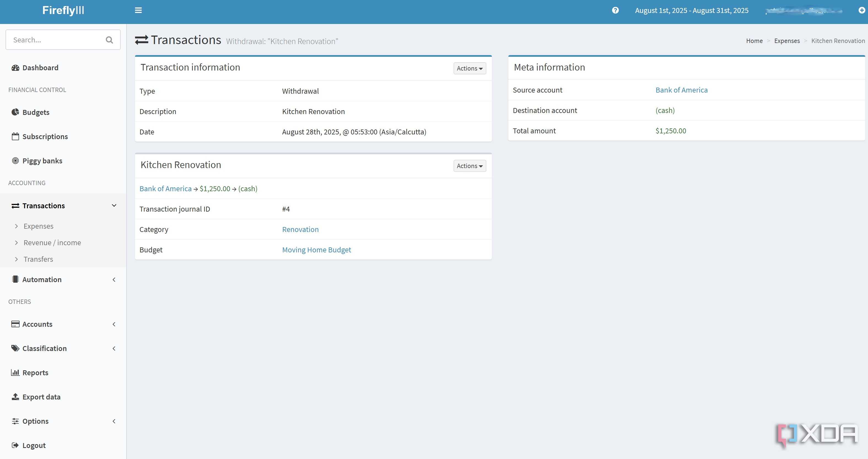Viewport: 868px width, 459px height.
Task: Click the Logout exit icon
Action: [x=15, y=445]
